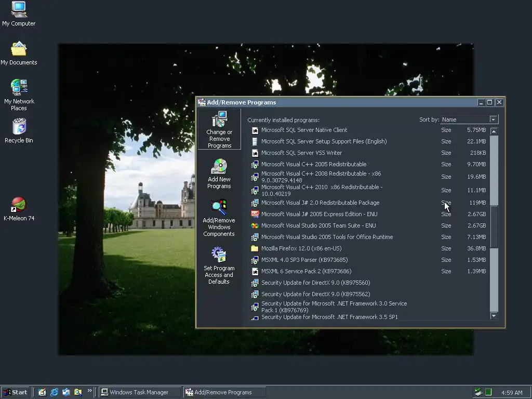This screenshot has height=399, width=532.
Task: Select Change or Remove Programs sidebar icon
Action: (x=220, y=129)
